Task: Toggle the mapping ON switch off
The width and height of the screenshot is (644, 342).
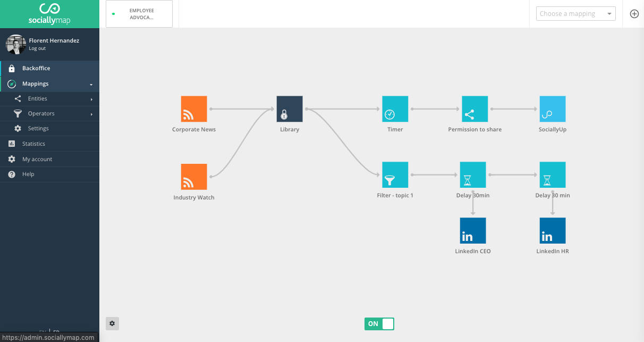Action: click(x=379, y=323)
